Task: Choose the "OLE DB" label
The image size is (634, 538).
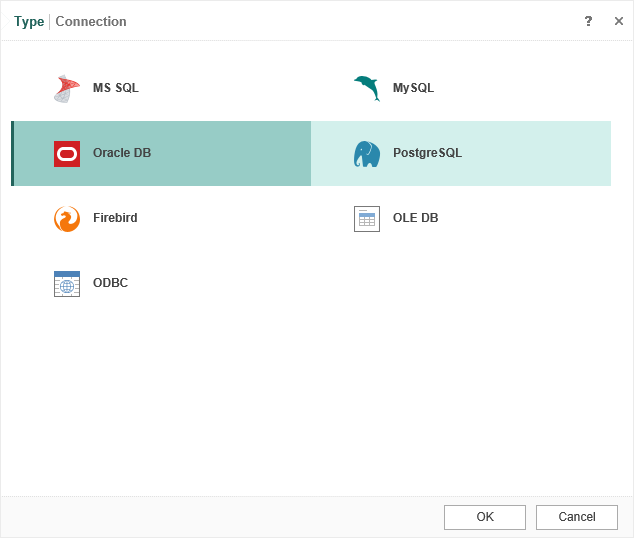Action: tap(416, 218)
